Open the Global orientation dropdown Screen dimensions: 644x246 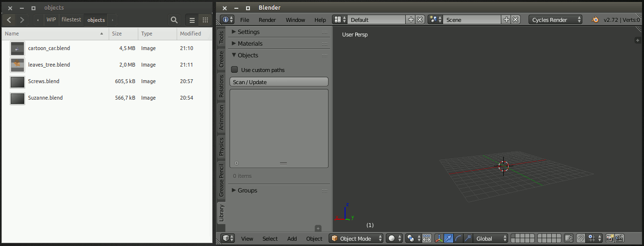point(491,238)
